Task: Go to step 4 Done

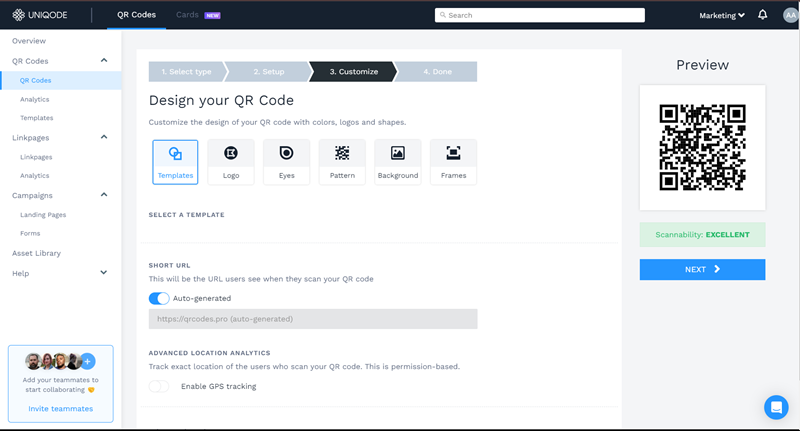Action: [437, 71]
